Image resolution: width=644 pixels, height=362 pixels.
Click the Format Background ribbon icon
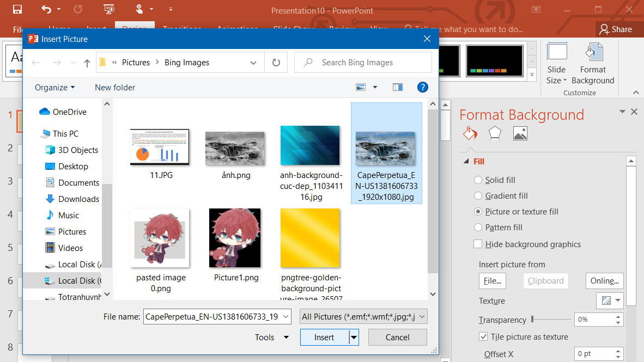(593, 64)
